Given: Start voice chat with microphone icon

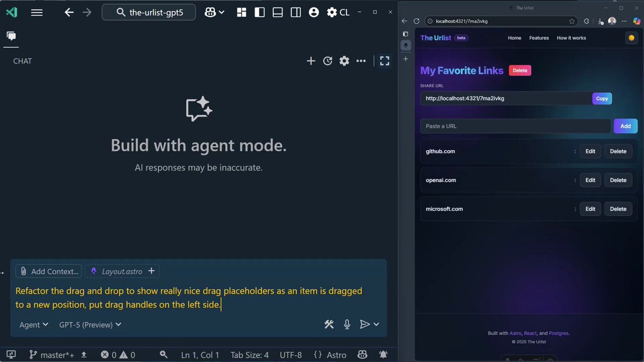Looking at the screenshot, I should (347, 324).
